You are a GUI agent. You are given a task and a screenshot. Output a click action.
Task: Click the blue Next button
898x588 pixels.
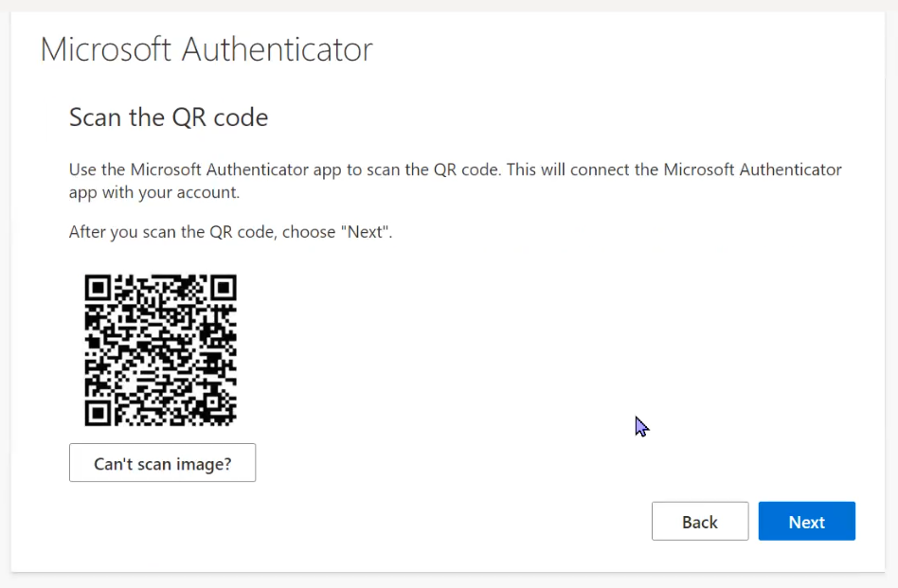pyautogui.click(x=806, y=521)
